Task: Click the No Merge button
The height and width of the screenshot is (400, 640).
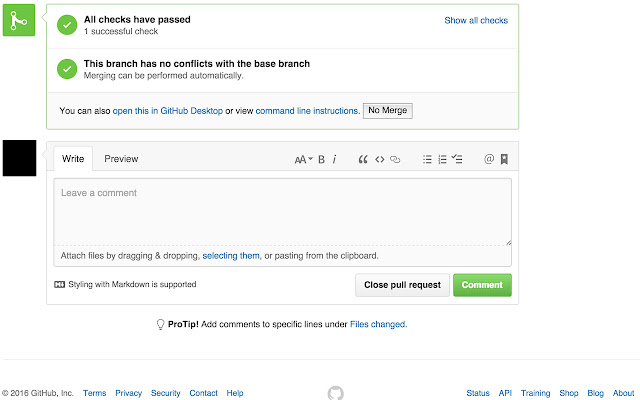Action: [x=387, y=110]
